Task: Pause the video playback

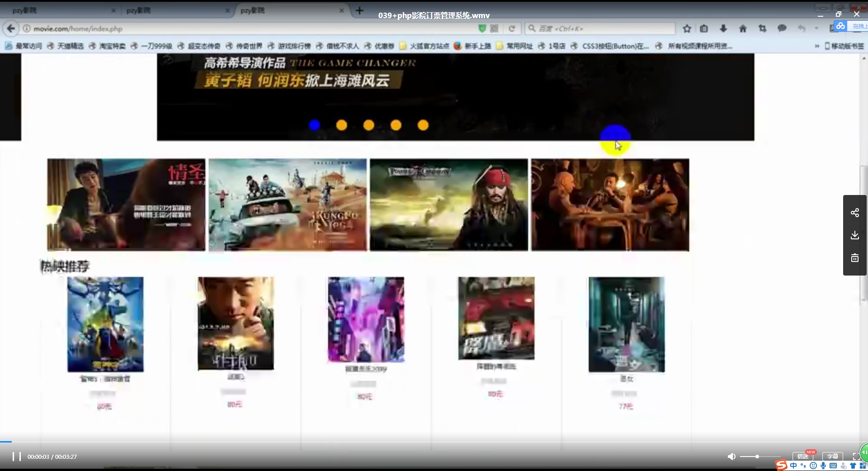Action: pos(17,457)
